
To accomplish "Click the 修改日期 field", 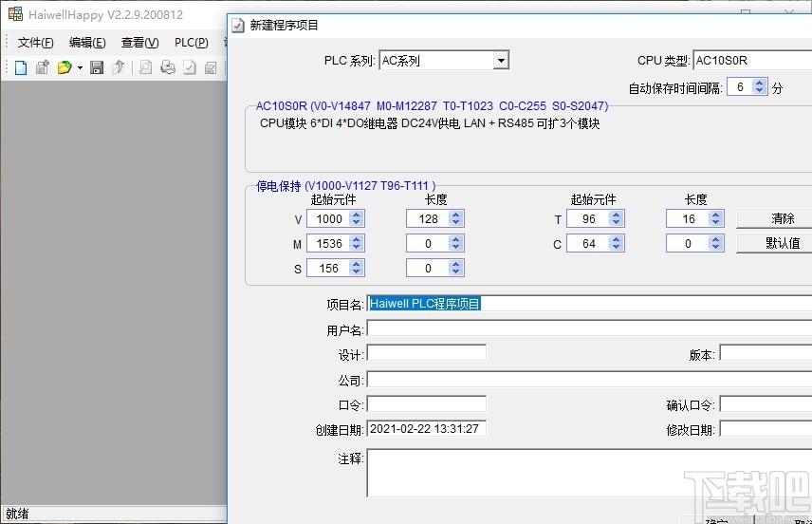I will tap(766, 429).
